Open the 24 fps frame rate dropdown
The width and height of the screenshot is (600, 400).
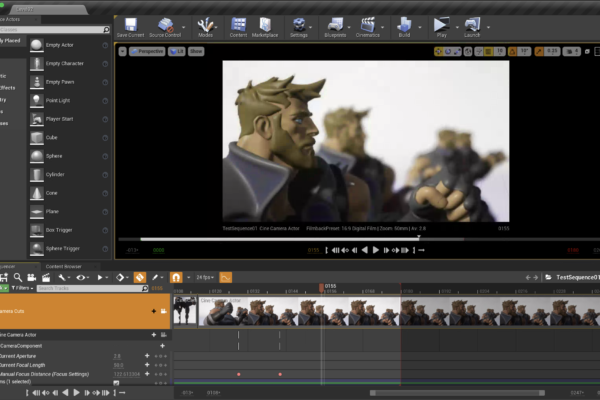(x=205, y=277)
